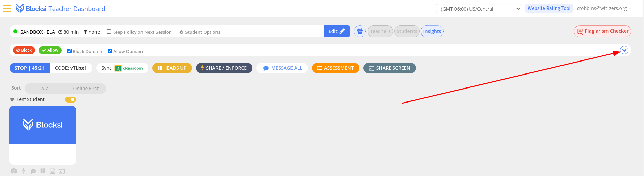The image size is (644, 176).
Task: Message Test Student via chat bubble icon
Action: (33, 171)
